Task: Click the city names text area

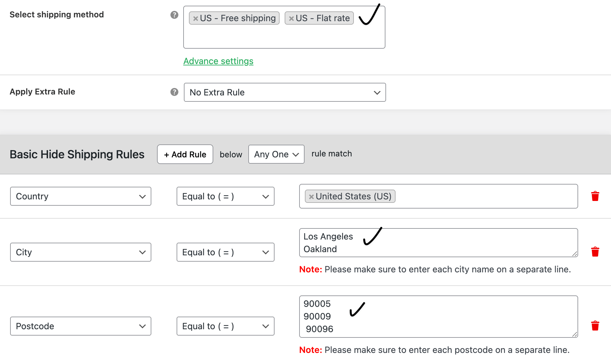Action: point(439,243)
